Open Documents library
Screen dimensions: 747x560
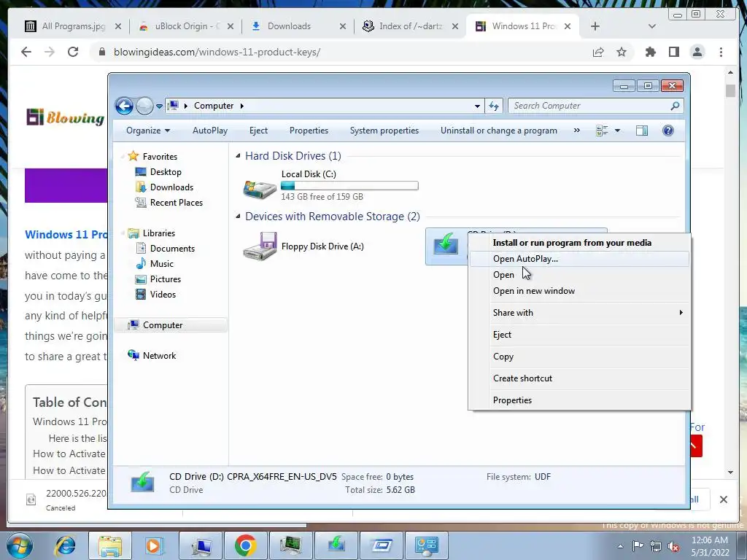point(172,248)
